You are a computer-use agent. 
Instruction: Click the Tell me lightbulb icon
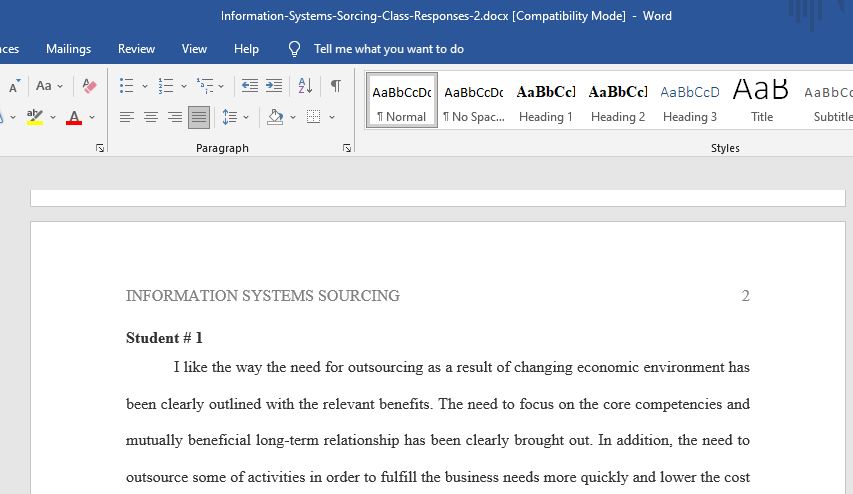294,49
